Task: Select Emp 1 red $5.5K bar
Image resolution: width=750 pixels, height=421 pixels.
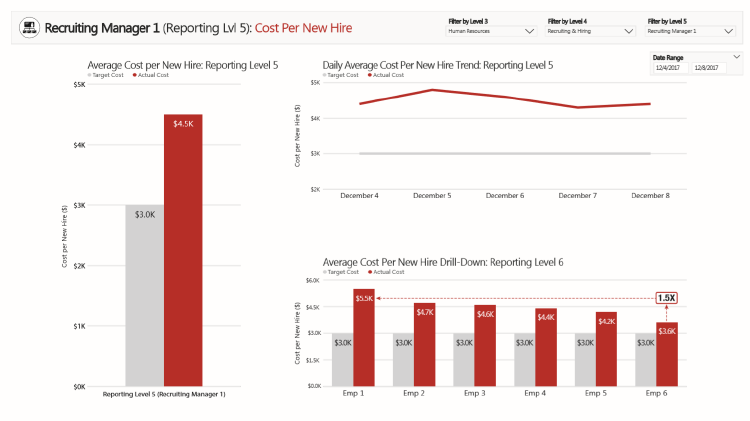Action: point(364,337)
